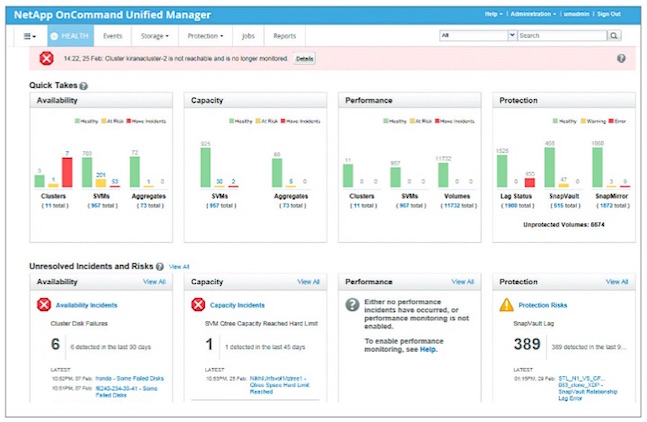Screen dimensions: 647x422
Task: Click the Help link in Performance panel
Action: click(x=427, y=349)
